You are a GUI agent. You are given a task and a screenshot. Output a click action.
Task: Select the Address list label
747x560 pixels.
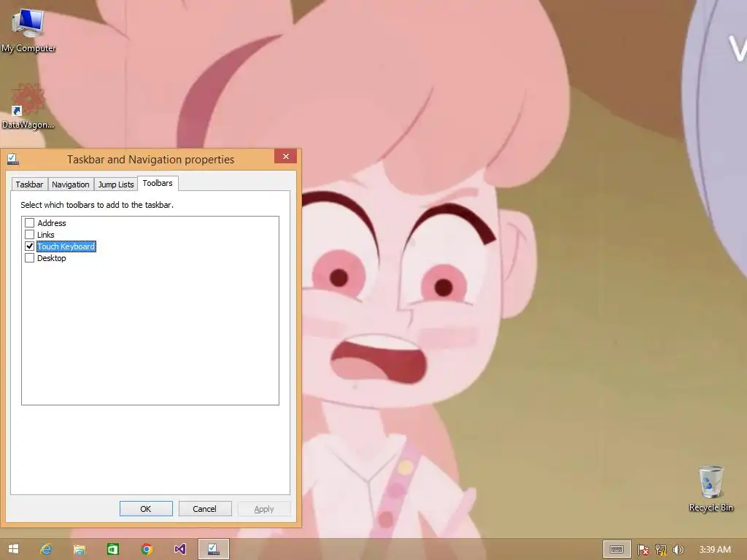click(52, 223)
